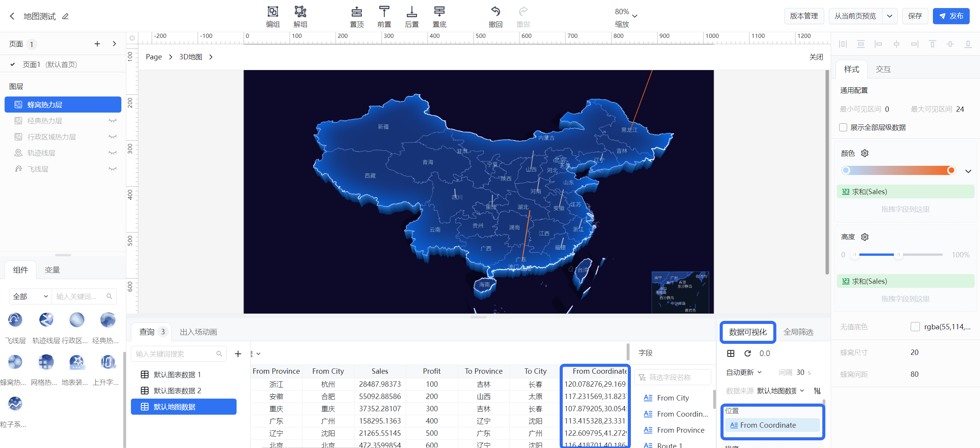Click the chevron after 3D地图 breadcrumb
Image resolution: width=980 pixels, height=448 pixels.
(211, 57)
